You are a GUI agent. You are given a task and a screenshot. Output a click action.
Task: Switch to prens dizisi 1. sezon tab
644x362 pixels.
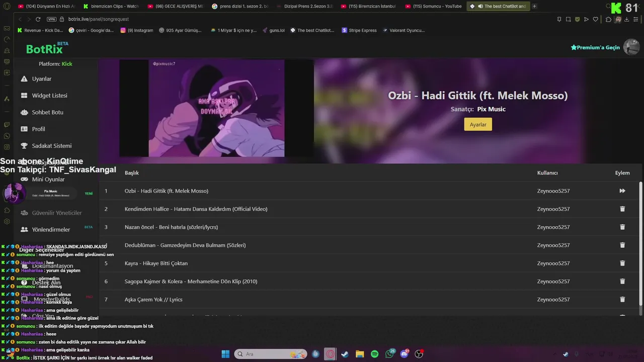240,6
